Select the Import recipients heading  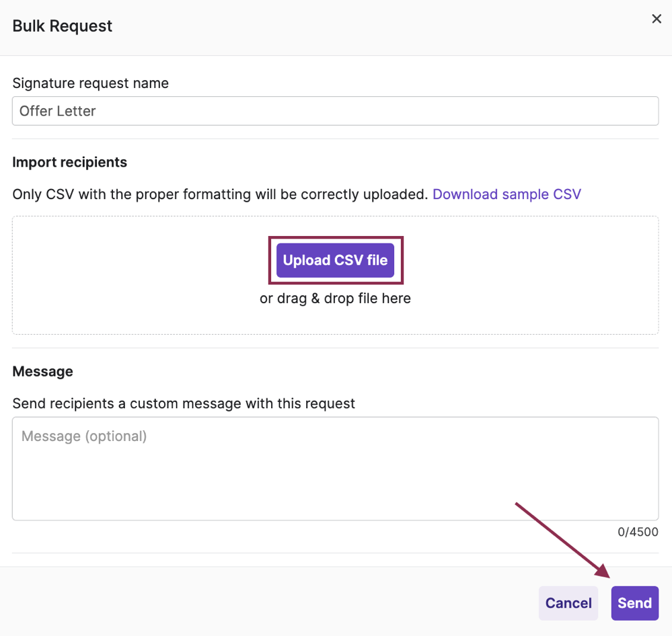[x=69, y=162]
